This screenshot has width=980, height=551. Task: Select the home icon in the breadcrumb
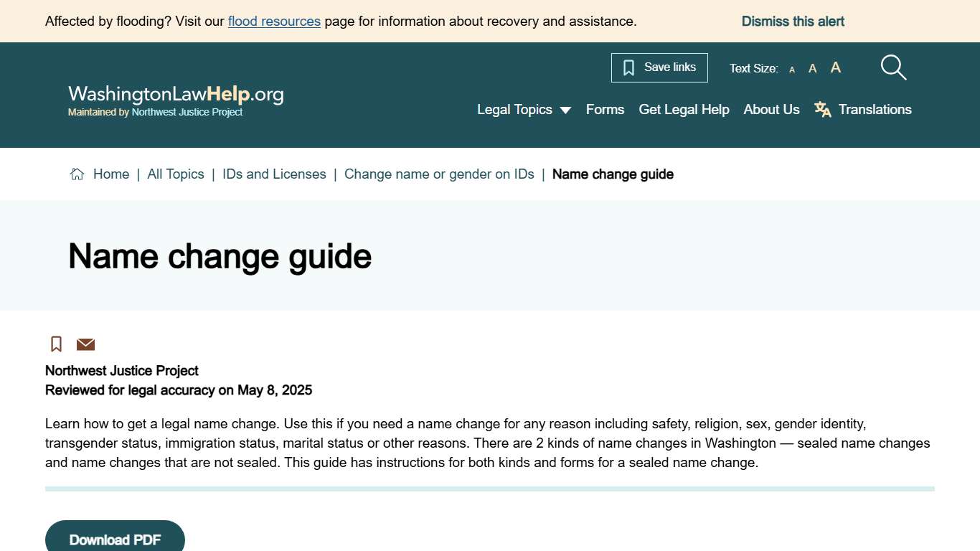tap(77, 173)
